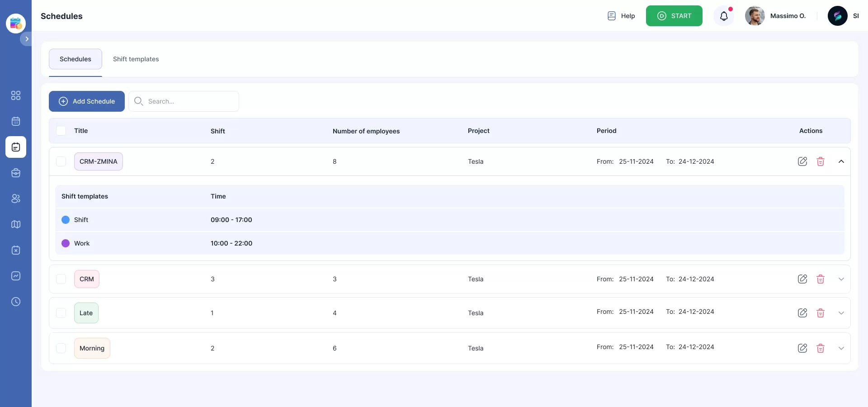This screenshot has width=868, height=407.
Task: Collapse the CRM-ZMINA schedule details
Action: (x=841, y=161)
